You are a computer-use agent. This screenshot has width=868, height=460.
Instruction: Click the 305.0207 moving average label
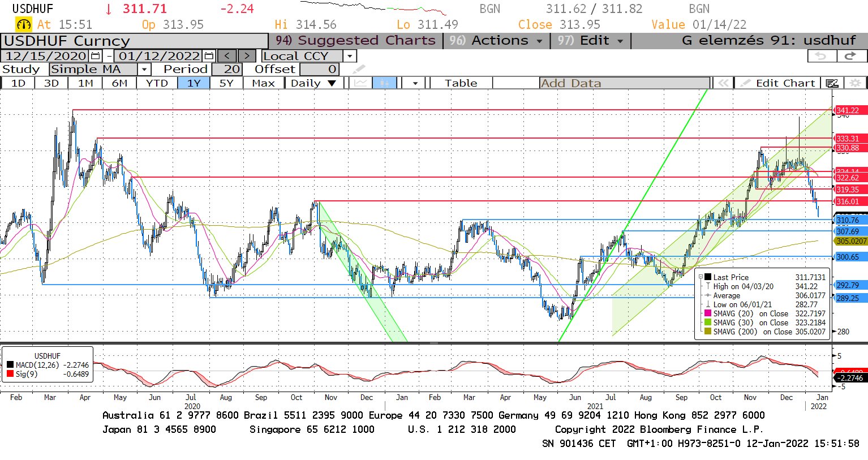(851, 241)
